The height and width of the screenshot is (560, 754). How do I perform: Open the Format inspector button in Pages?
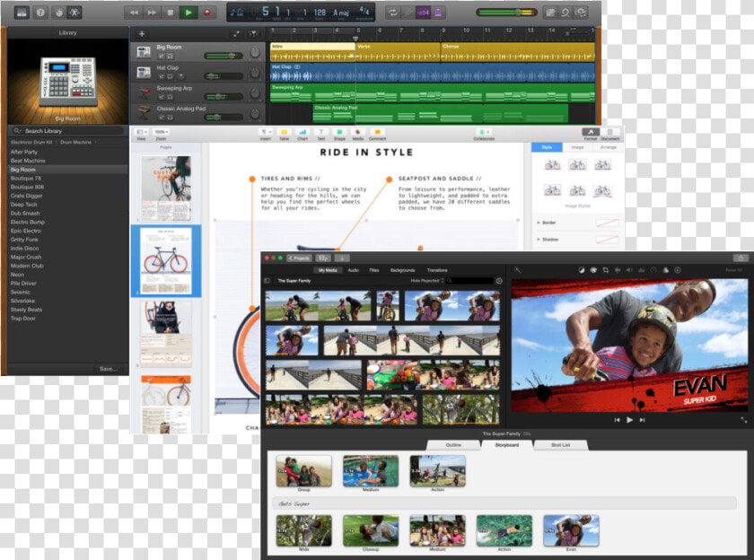pyautogui.click(x=591, y=134)
